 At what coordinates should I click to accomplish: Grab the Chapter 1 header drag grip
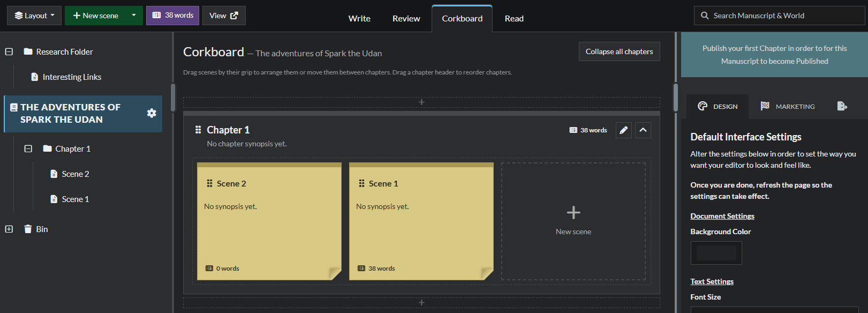click(x=198, y=130)
